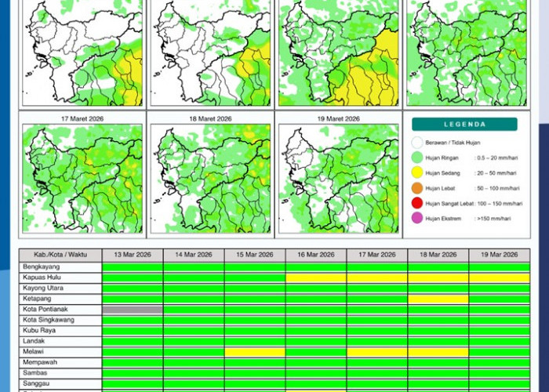The width and height of the screenshot is (549, 392).
Task: Click the yellow Hujan Sedang legend circle
Action: point(416,172)
